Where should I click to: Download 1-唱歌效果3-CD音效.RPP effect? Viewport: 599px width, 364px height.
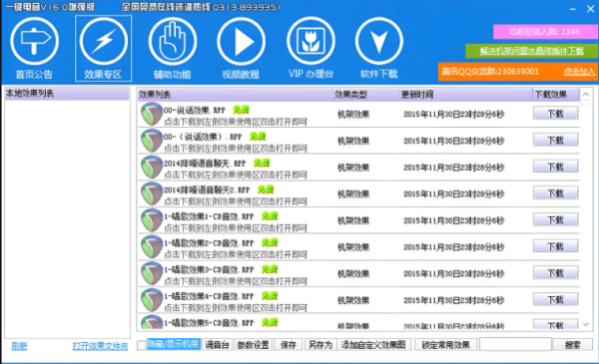555,273
